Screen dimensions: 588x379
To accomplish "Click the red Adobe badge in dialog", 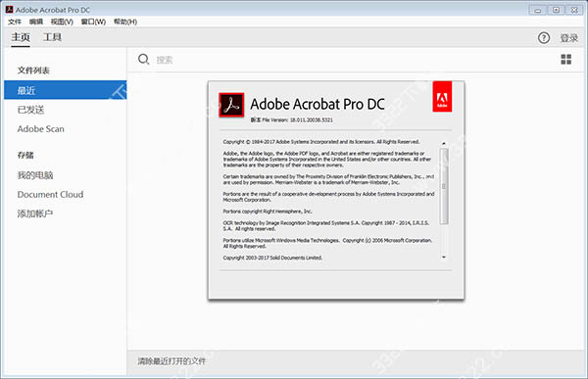I will pos(442,97).
